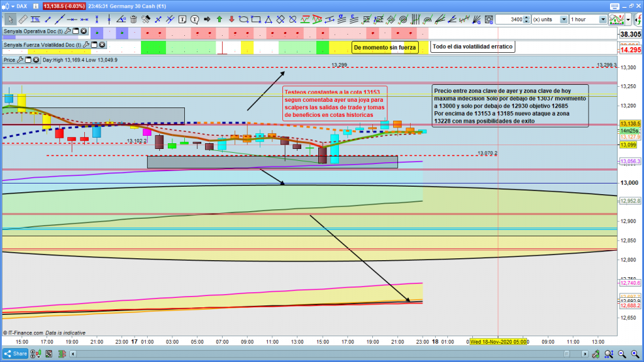Image resolution: width=644 pixels, height=362 pixels.
Task: Select the cursor pointer tool
Action: [x=9, y=19]
